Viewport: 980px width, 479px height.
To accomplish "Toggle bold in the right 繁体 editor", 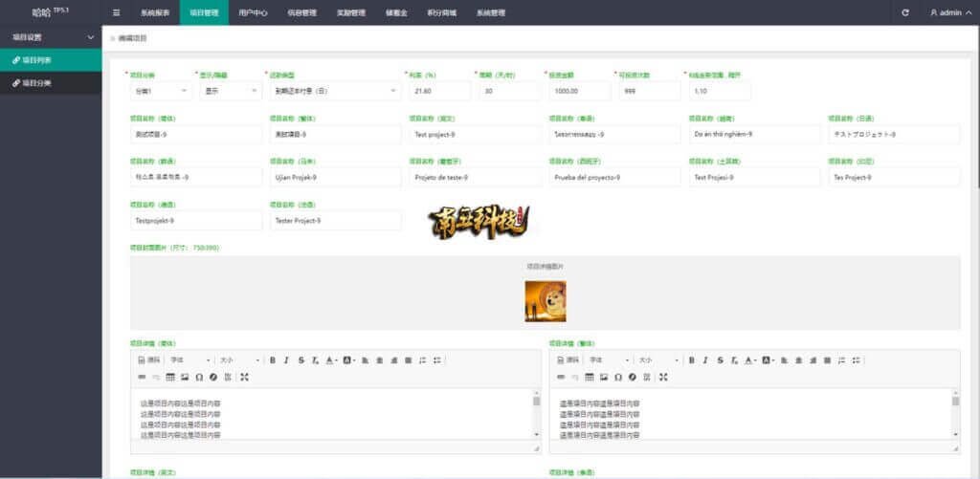I will pos(691,360).
